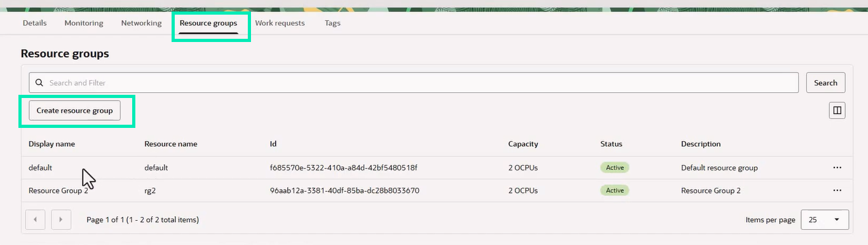Select the 'default' display name cell
The height and width of the screenshot is (245, 868).
click(40, 167)
